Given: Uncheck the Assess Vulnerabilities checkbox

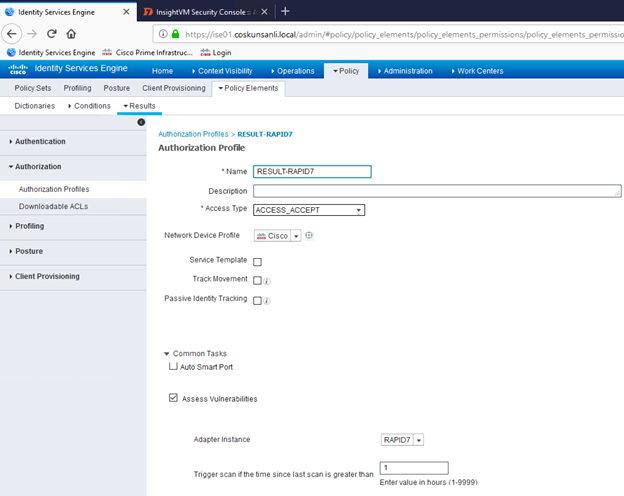Looking at the screenshot, I should point(173,398).
